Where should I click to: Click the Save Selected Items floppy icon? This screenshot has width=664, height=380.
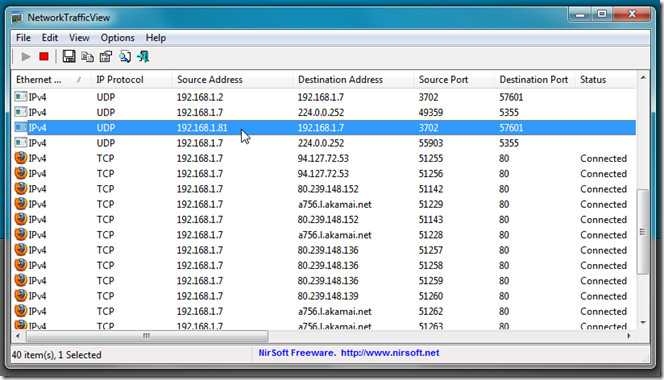[x=69, y=56]
